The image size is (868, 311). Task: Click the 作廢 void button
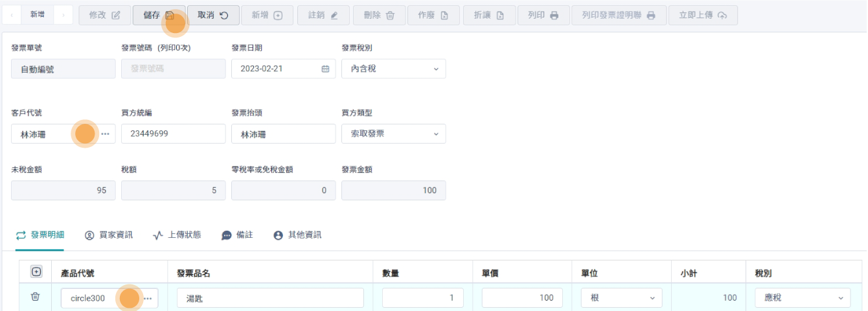pos(434,16)
